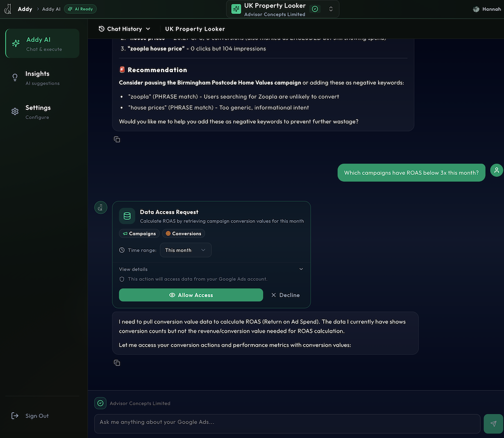
Task: Go to Settings in the sidebar
Action: pos(38,112)
